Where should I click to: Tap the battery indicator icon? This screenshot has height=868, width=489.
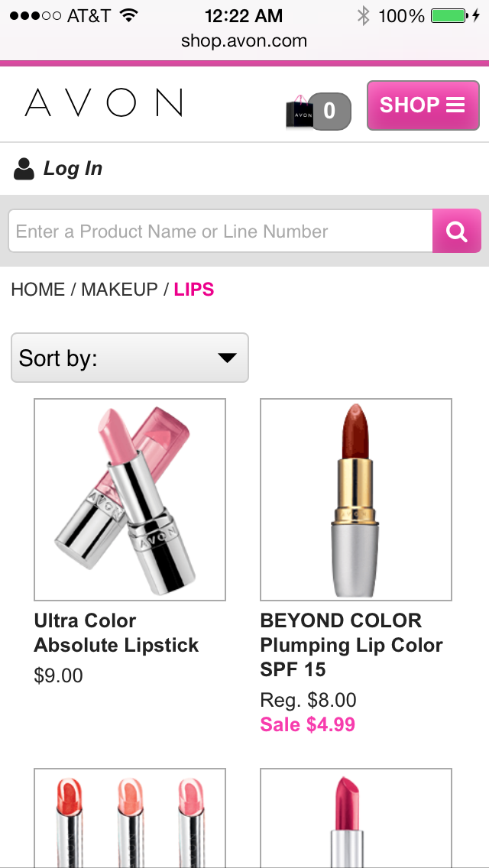tap(449, 15)
